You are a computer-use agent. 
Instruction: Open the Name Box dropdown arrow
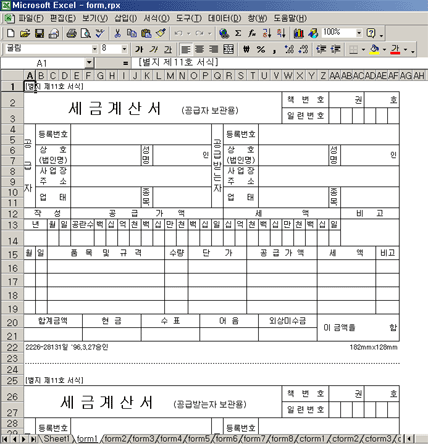pyautogui.click(x=89, y=63)
